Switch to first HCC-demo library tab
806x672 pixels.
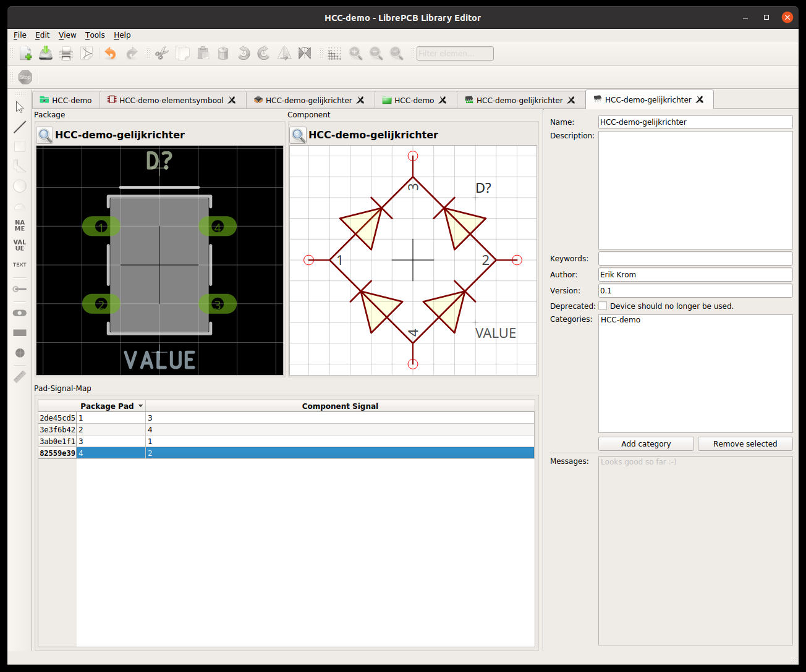[66, 100]
